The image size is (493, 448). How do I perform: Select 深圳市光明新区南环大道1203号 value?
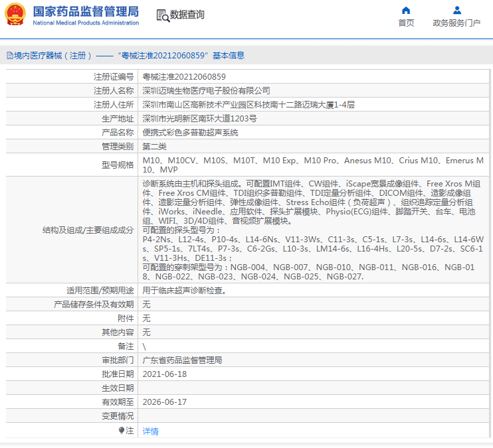[199, 118]
